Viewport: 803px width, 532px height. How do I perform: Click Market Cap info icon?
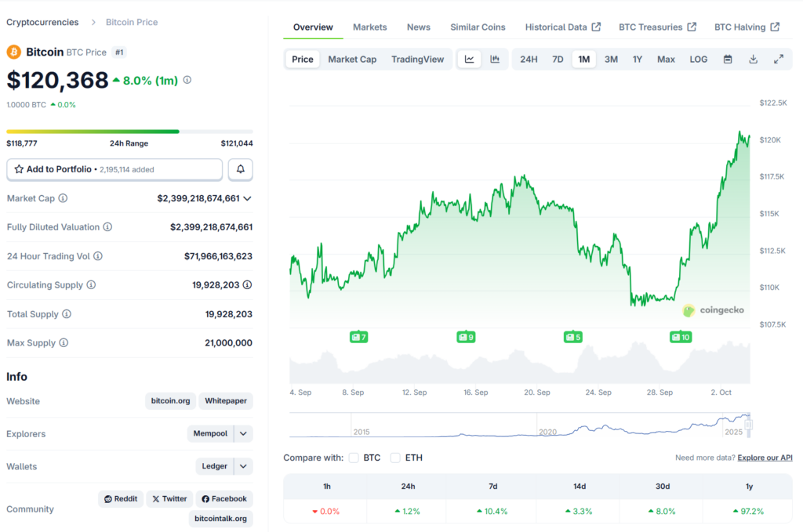click(x=63, y=199)
